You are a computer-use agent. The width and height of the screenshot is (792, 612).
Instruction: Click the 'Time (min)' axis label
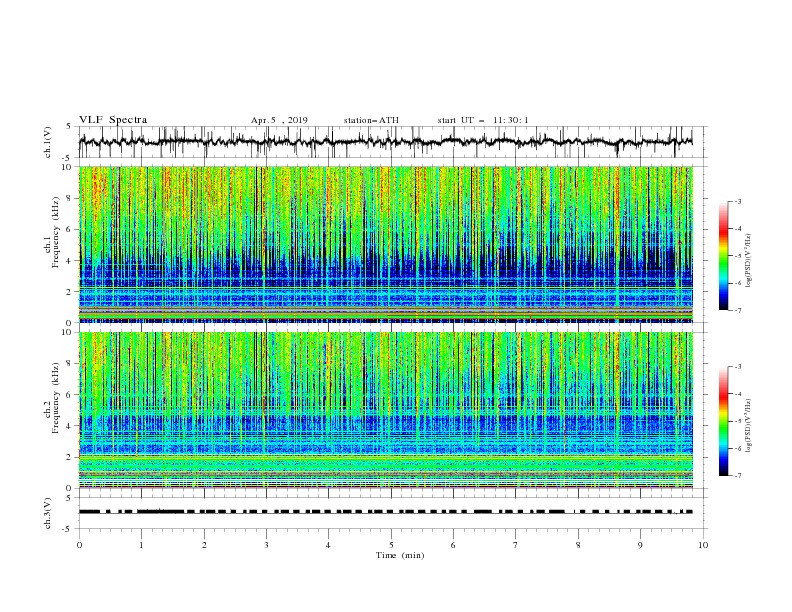(x=400, y=555)
